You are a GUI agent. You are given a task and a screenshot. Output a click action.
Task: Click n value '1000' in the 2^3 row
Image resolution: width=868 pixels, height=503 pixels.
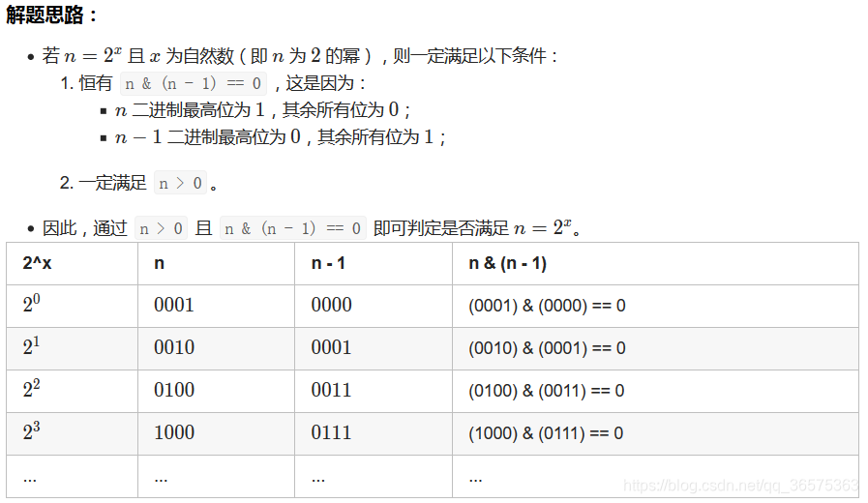[174, 432]
